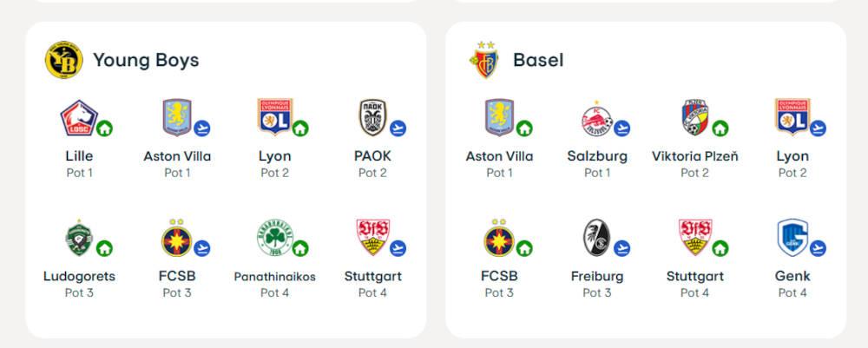
Task: Click home icon beside Viktoria Plzeň crest
Action: click(x=720, y=128)
